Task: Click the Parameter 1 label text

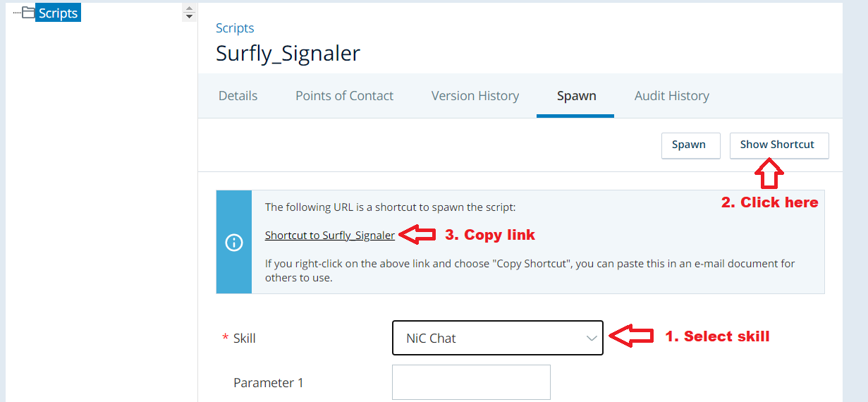Action: (268, 383)
